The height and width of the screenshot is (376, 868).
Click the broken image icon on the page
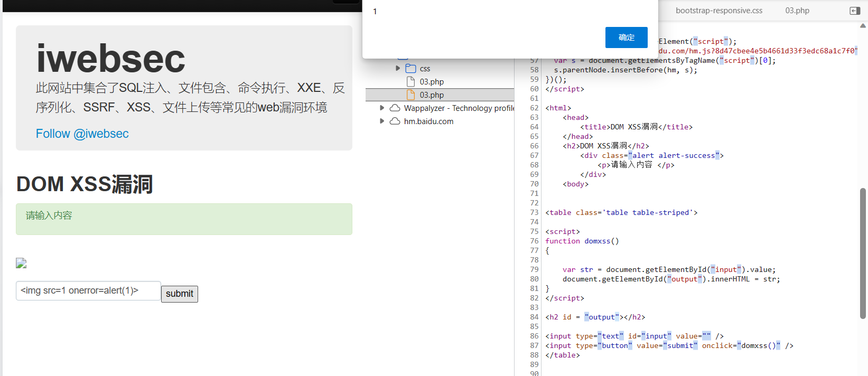[21, 263]
